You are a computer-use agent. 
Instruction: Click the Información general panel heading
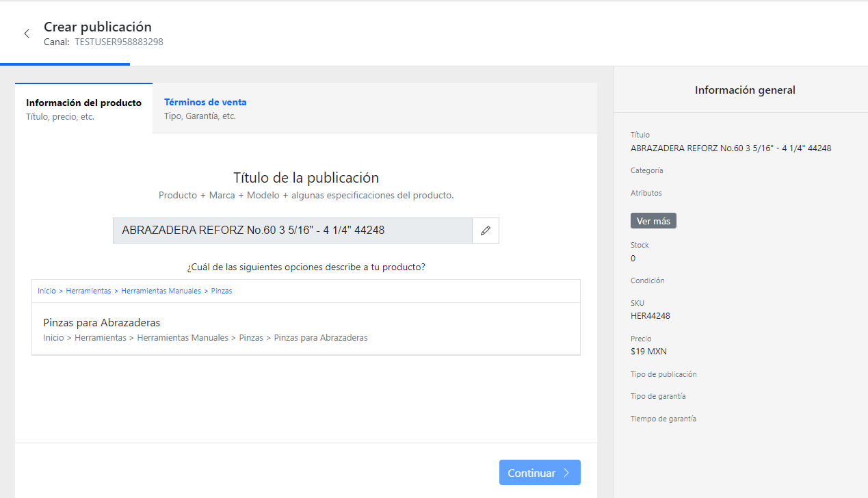745,90
